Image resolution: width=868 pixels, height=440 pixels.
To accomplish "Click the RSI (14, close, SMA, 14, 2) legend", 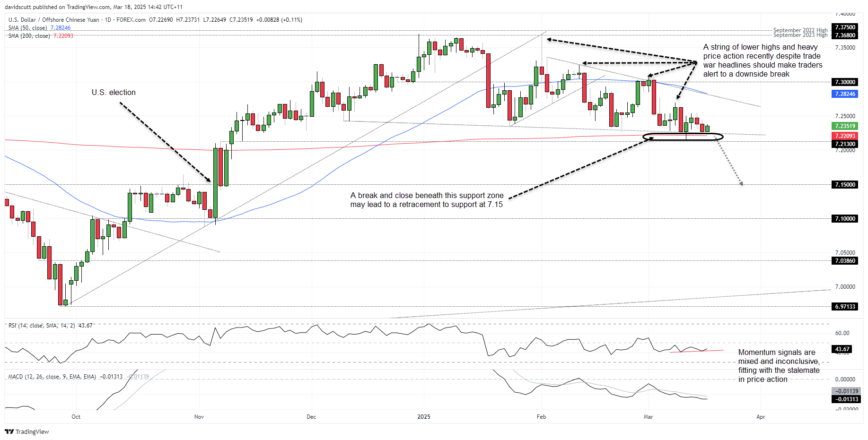I will tap(50, 326).
